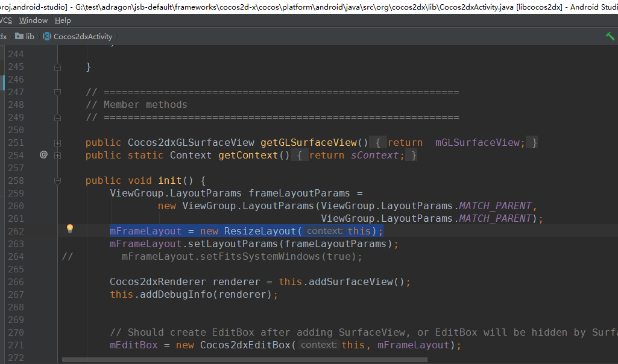This screenshot has height=364, width=618.
Task: Click the lib folder icon in breadcrumb
Action: (x=19, y=36)
